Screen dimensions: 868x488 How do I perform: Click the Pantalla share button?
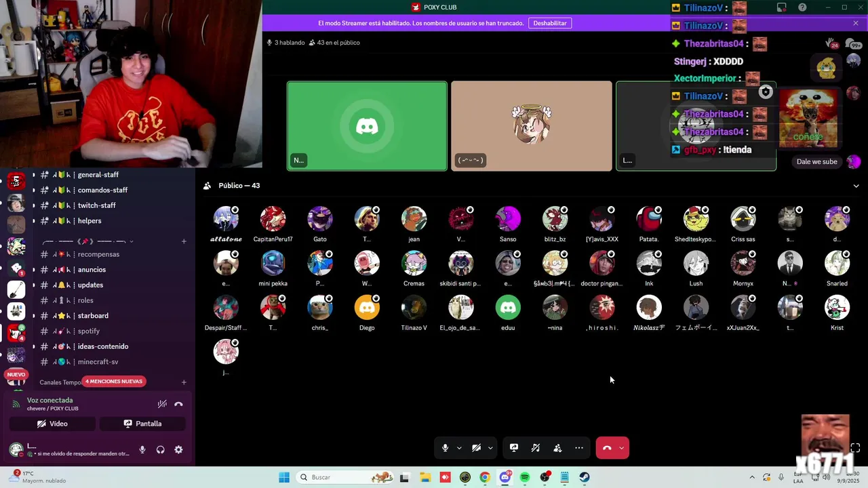point(142,424)
